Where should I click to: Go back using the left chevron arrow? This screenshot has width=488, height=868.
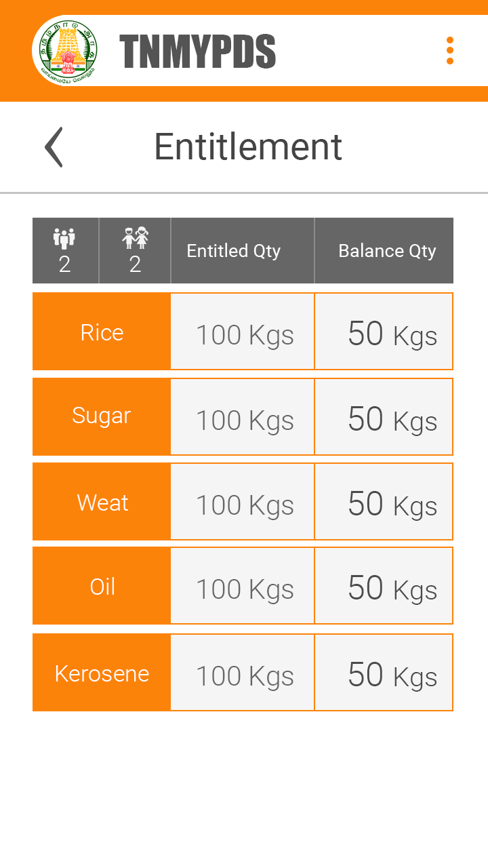(x=54, y=147)
